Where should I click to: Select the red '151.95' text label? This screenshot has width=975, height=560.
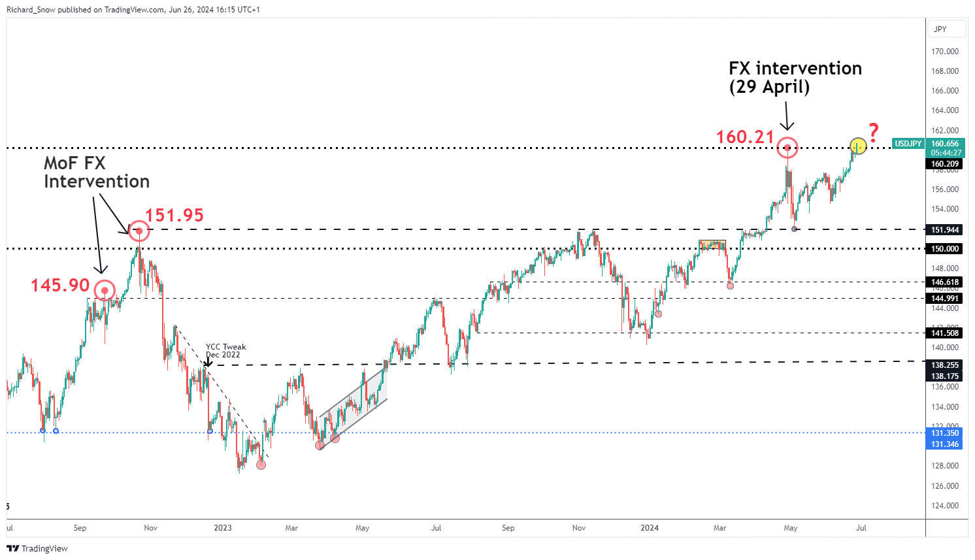point(174,216)
